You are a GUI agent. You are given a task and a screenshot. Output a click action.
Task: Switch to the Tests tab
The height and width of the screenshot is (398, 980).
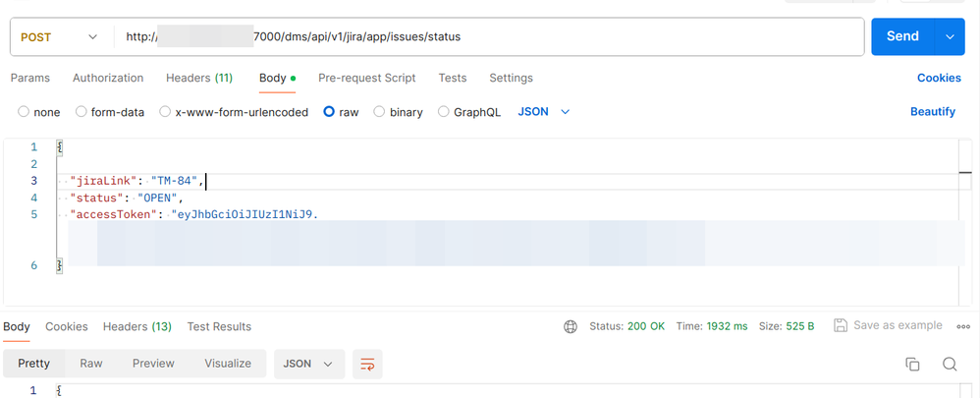tap(453, 79)
